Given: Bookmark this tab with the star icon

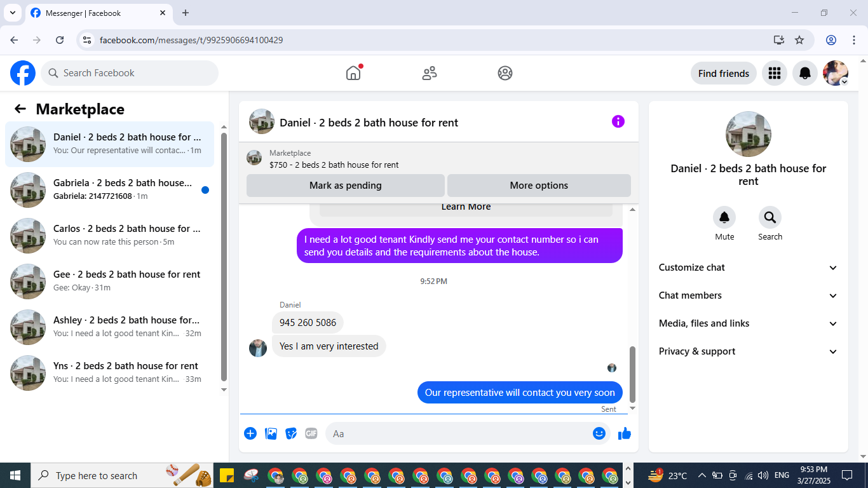Looking at the screenshot, I should pos(799,40).
